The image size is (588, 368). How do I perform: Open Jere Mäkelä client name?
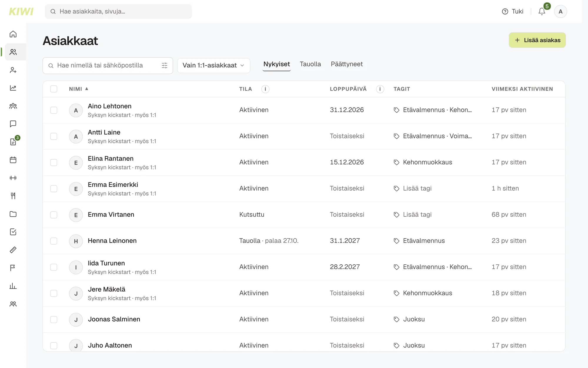click(x=106, y=289)
